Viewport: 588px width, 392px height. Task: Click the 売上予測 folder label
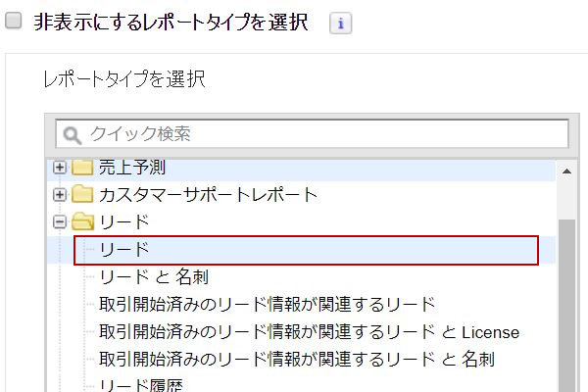pos(132,168)
